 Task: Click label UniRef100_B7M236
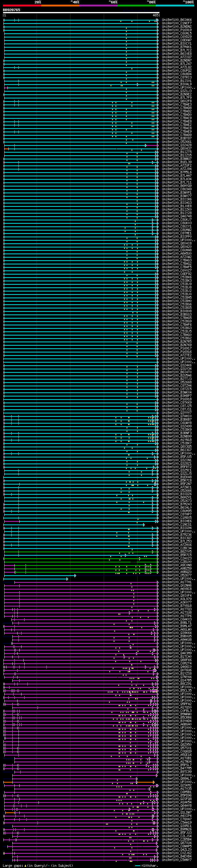(177, 535)
